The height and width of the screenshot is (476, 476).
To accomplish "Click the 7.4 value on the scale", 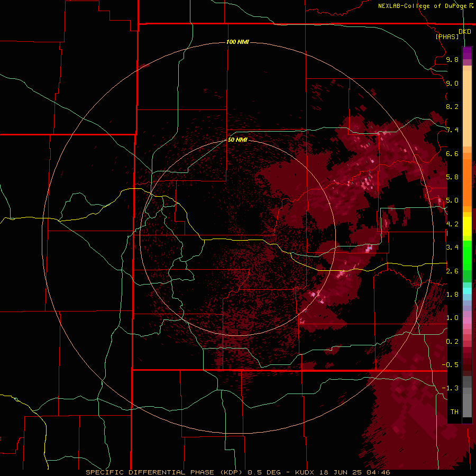I will [x=452, y=130].
